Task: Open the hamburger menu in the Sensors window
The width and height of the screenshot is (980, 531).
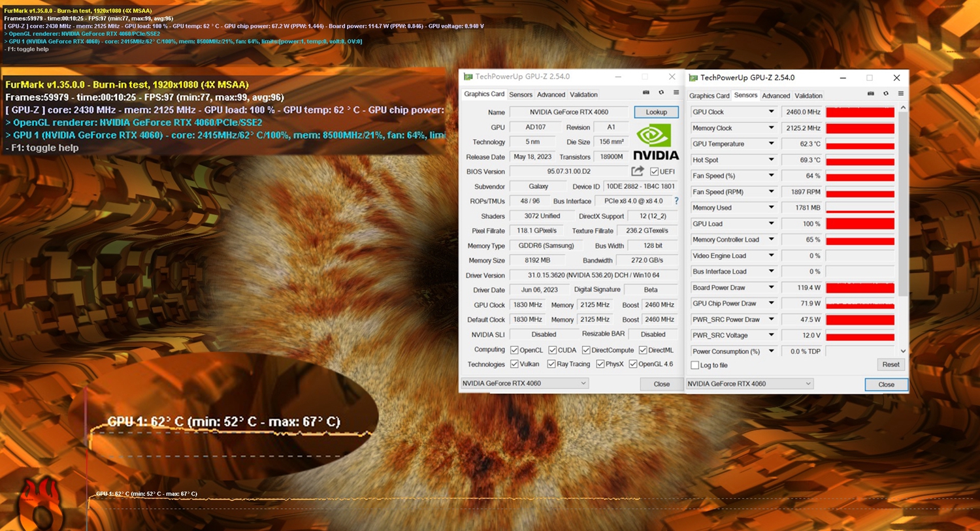Action: [x=900, y=94]
